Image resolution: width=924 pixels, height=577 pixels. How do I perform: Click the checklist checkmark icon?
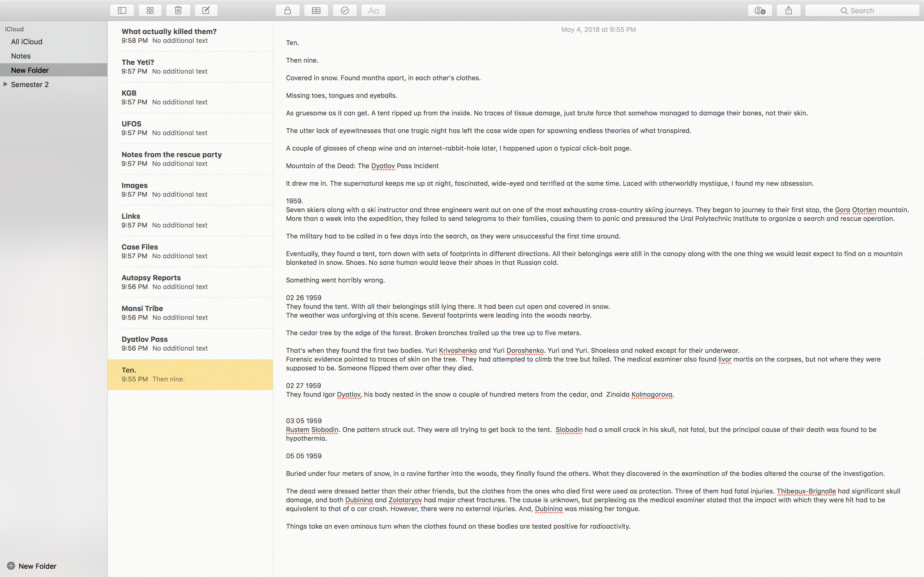click(x=345, y=10)
